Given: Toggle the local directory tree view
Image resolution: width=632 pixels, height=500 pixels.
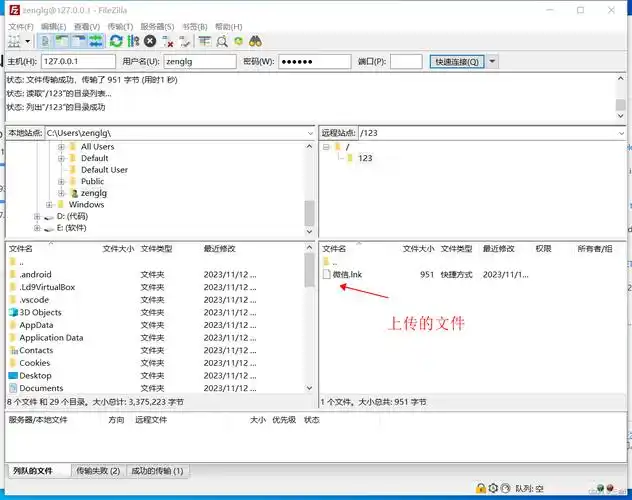Looking at the screenshot, I should (63, 41).
